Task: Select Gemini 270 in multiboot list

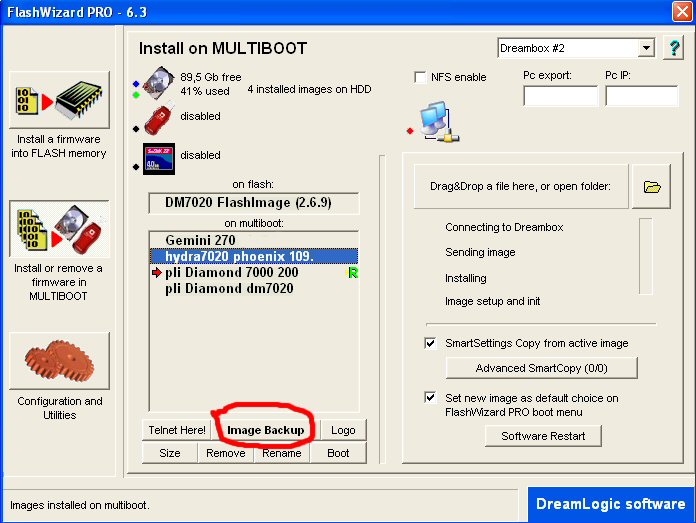Action: coord(254,240)
